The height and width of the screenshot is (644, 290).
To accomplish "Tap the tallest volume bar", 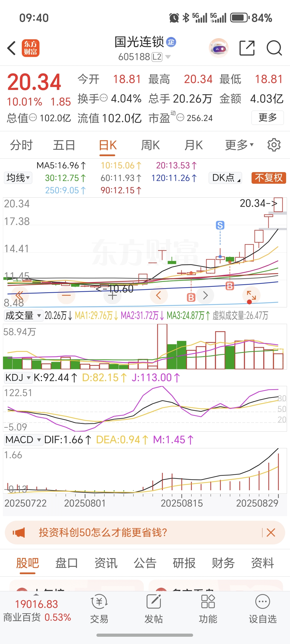I will [x=162, y=346].
